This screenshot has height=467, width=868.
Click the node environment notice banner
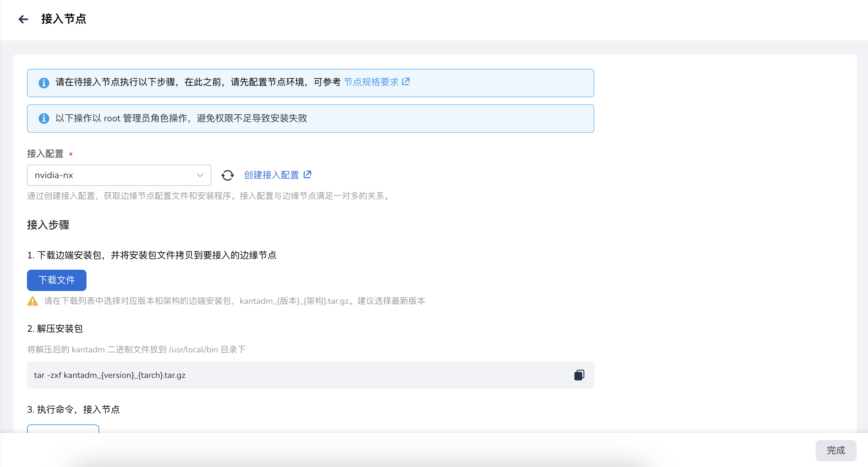tap(310, 83)
